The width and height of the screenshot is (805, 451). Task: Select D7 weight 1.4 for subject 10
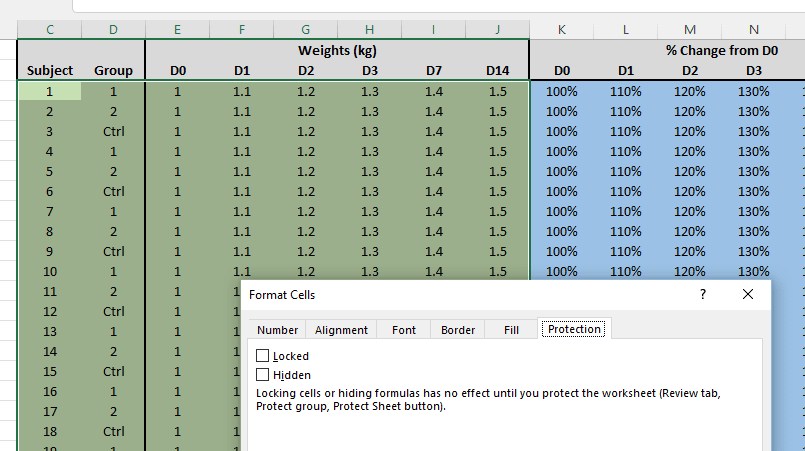(434, 271)
